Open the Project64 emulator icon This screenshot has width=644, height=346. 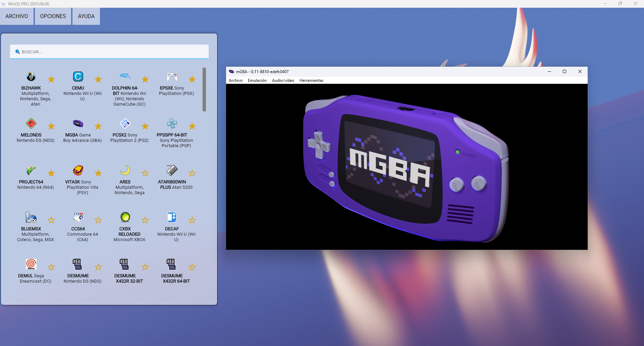tap(31, 170)
